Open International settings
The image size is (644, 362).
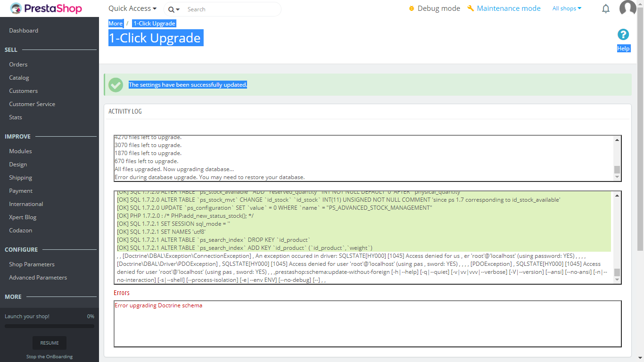point(26,204)
